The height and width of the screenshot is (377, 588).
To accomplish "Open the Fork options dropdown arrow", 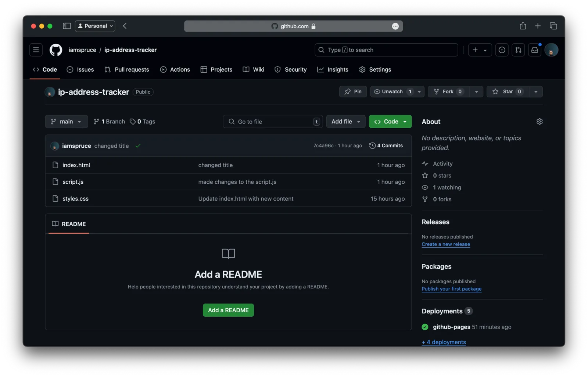I will pyautogui.click(x=476, y=91).
